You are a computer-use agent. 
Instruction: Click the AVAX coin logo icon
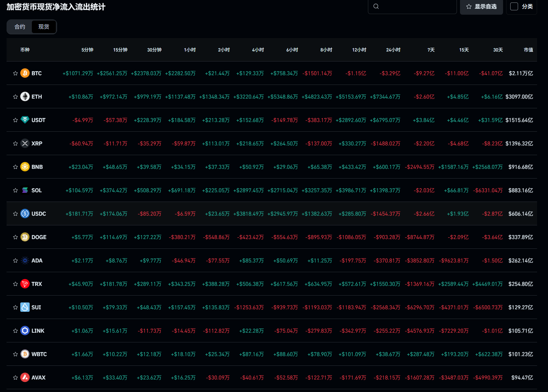point(25,378)
